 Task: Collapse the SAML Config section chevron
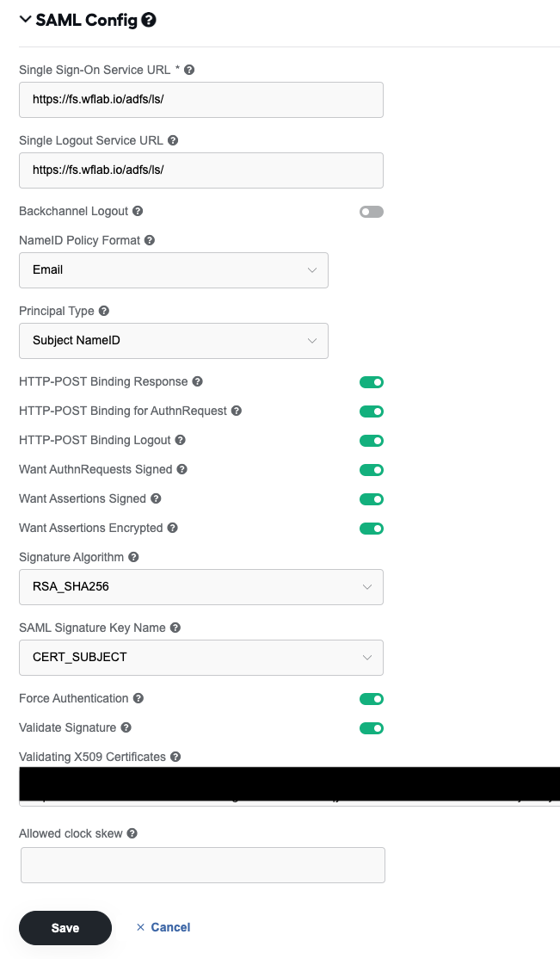click(x=25, y=20)
